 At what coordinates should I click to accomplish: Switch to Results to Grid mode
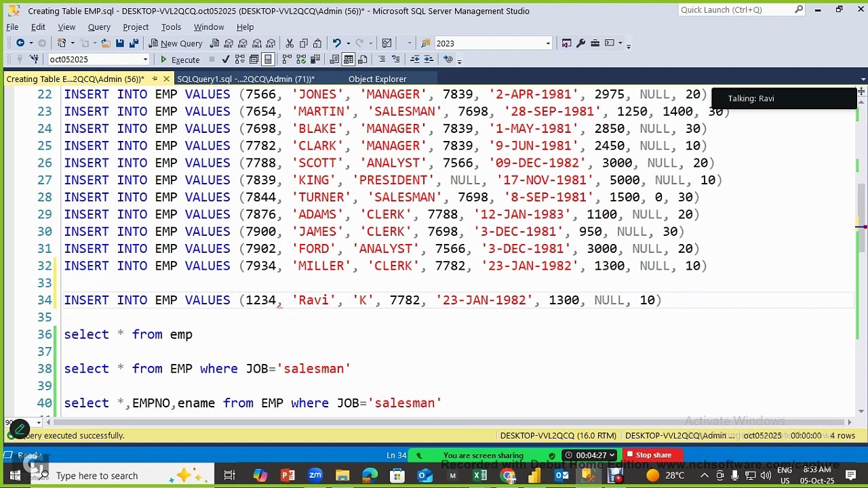pyautogui.click(x=349, y=59)
